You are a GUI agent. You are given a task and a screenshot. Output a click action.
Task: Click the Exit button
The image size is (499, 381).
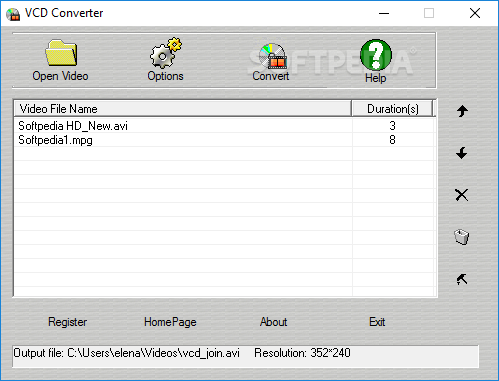[377, 322]
